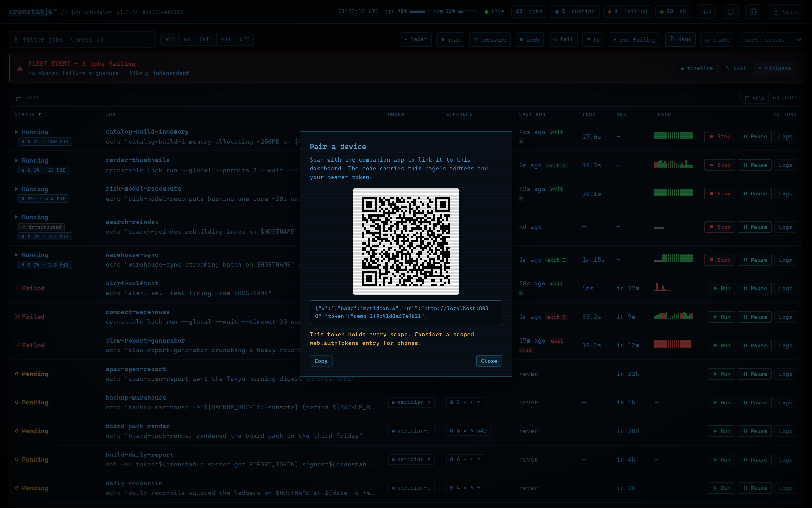Stop the render-thumbnails job

click(x=720, y=165)
